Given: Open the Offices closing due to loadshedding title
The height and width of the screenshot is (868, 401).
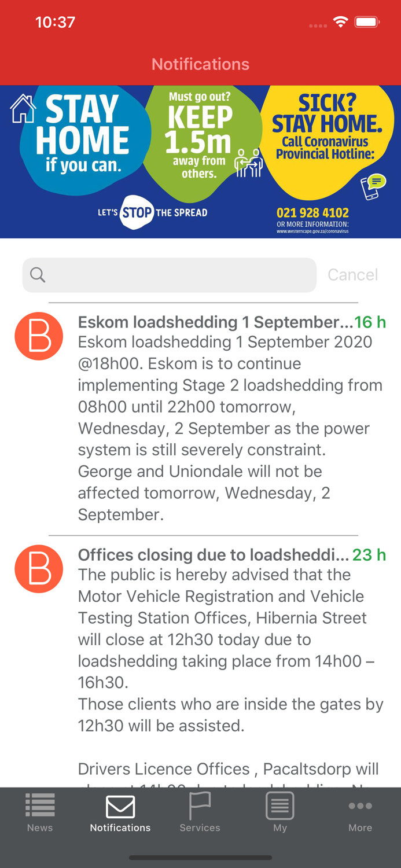Looking at the screenshot, I should tap(214, 555).
